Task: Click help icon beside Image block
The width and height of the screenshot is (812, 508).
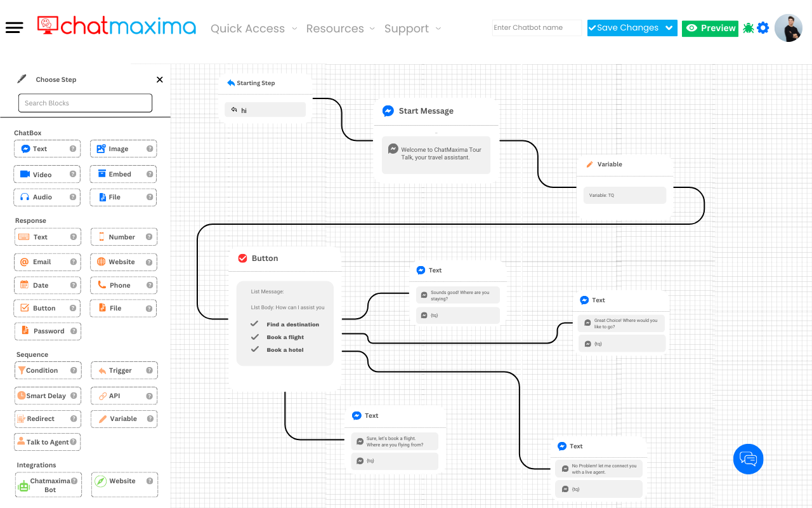Action: (150, 149)
